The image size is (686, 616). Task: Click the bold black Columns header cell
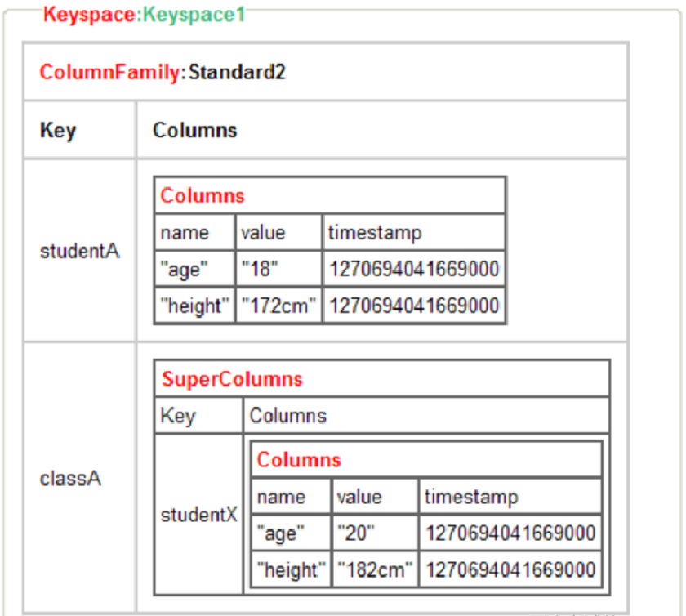195,130
